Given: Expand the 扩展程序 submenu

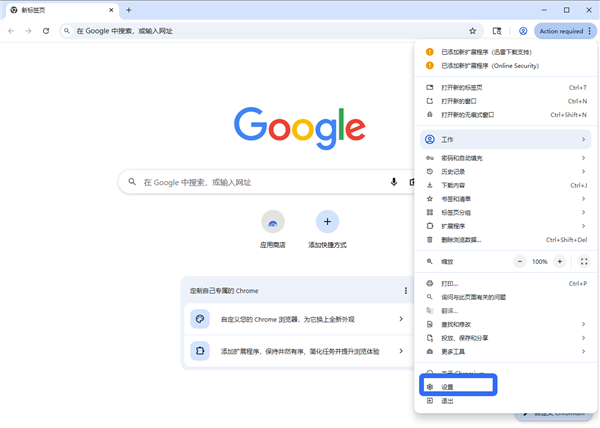Looking at the screenshot, I should pyautogui.click(x=506, y=226).
